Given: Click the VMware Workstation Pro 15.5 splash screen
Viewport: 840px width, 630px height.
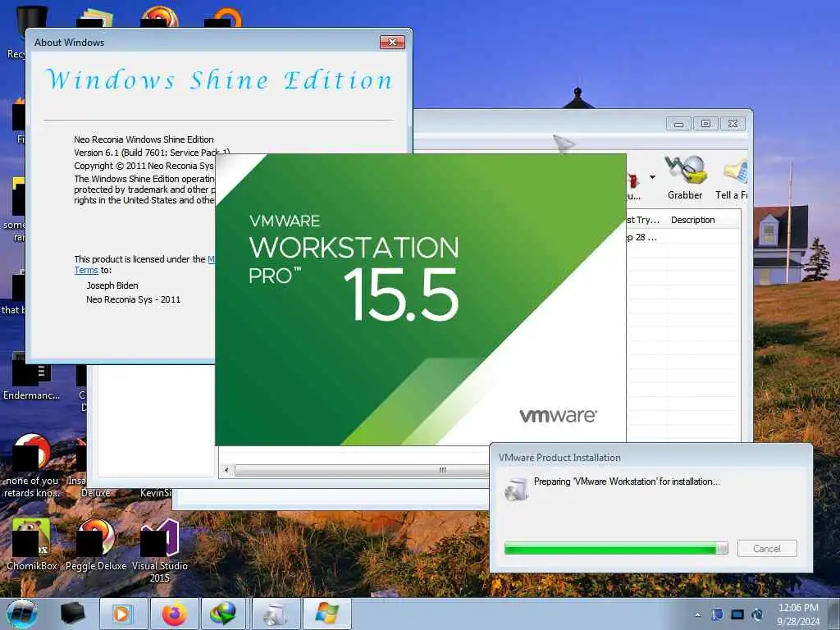Looking at the screenshot, I should (421, 299).
